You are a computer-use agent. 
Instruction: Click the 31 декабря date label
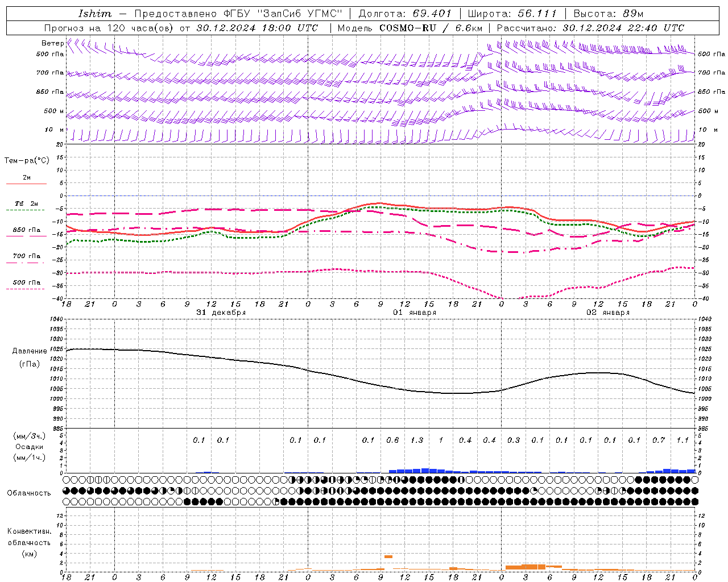click(221, 313)
